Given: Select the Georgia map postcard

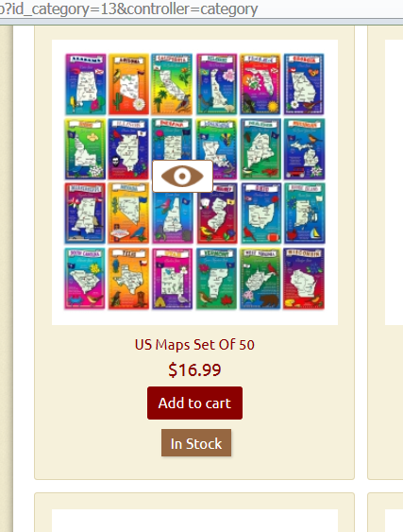Looking at the screenshot, I should coord(304,84).
